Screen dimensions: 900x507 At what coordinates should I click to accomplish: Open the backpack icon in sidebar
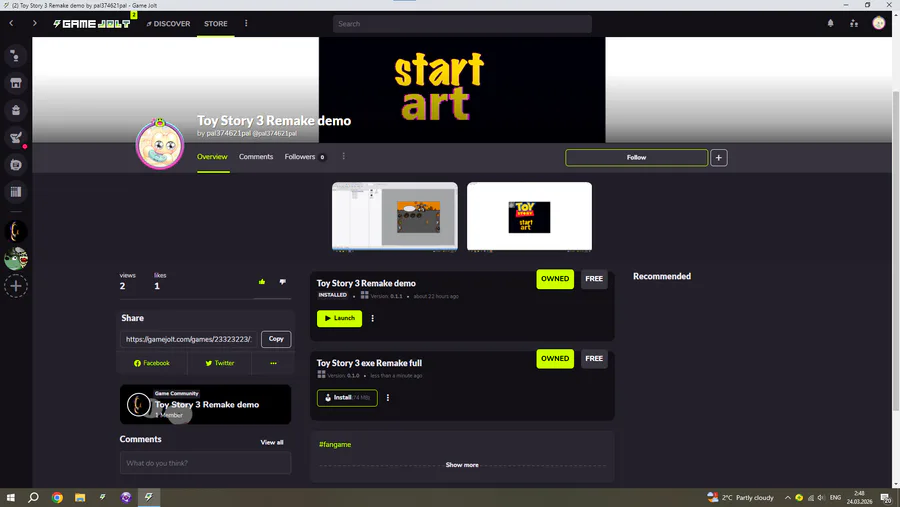(x=15, y=110)
